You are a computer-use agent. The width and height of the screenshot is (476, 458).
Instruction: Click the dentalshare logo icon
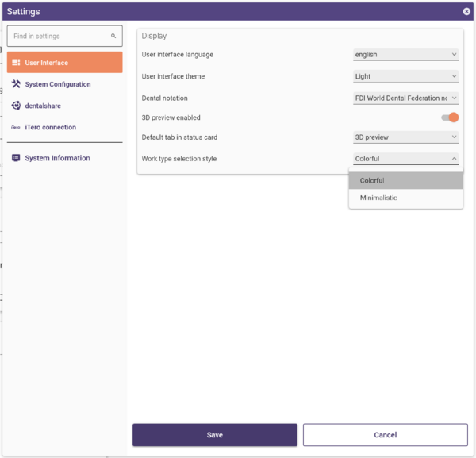pos(16,106)
